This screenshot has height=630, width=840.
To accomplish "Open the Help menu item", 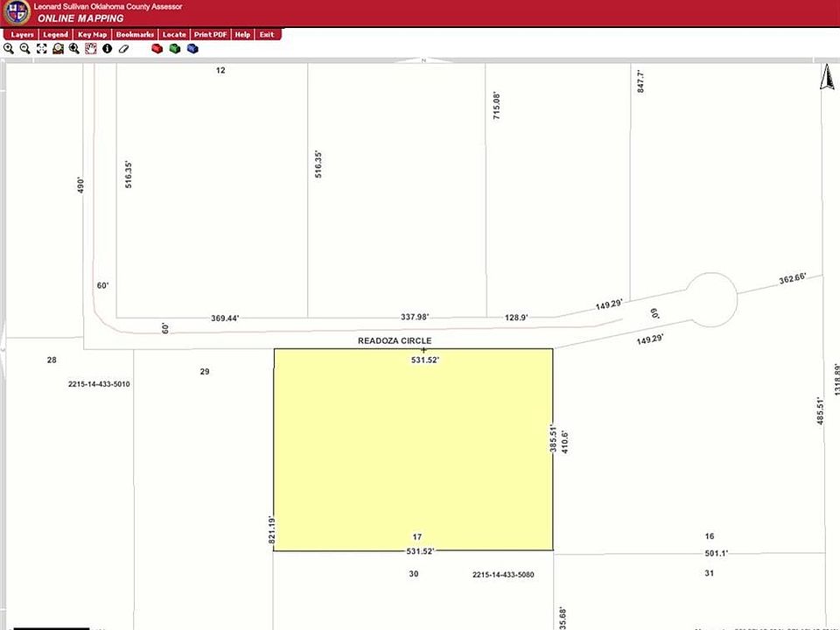I will pyautogui.click(x=242, y=34).
